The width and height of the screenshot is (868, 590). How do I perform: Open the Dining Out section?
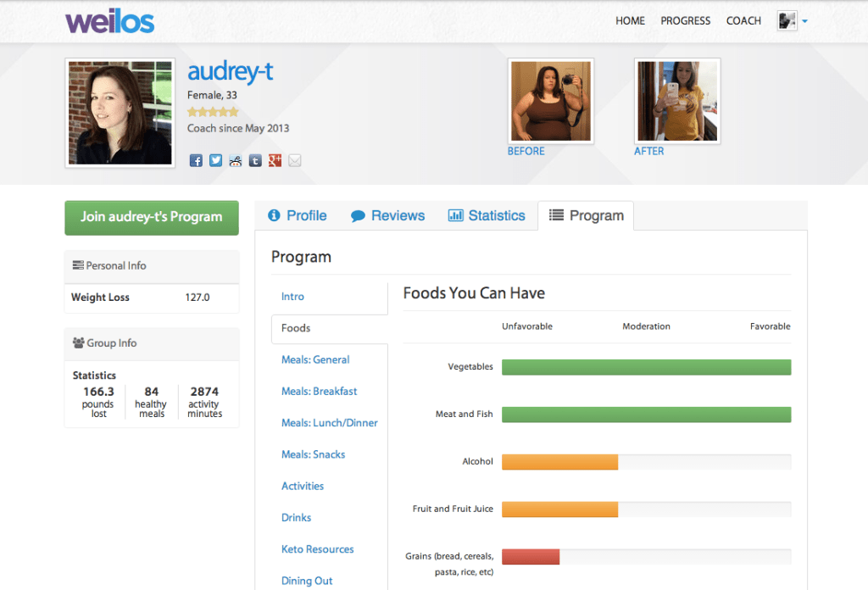pyautogui.click(x=307, y=581)
